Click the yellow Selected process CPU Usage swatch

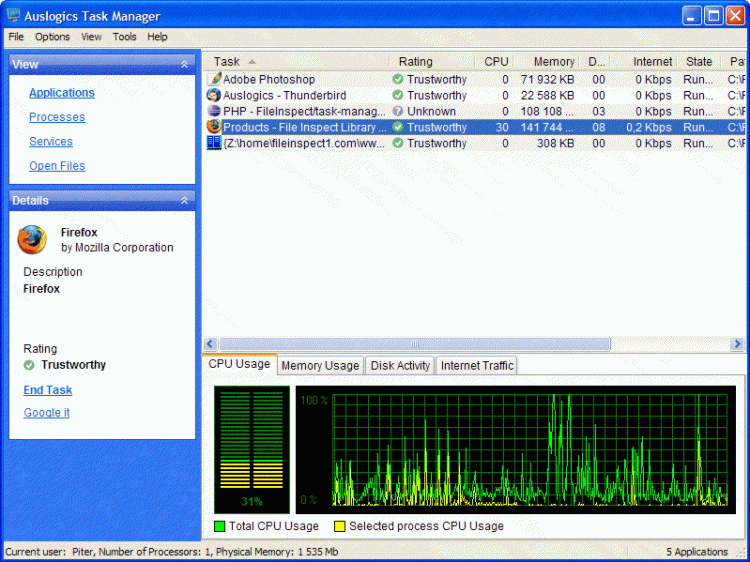tap(339, 527)
